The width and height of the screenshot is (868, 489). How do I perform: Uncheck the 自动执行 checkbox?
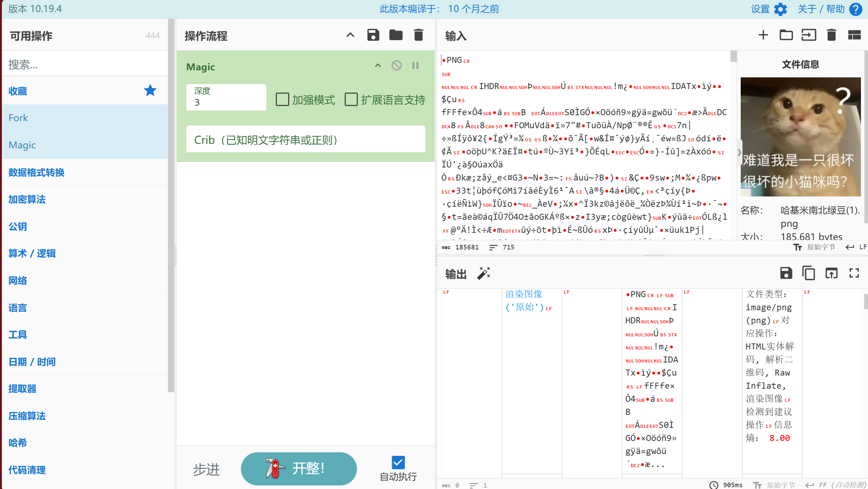(398, 462)
